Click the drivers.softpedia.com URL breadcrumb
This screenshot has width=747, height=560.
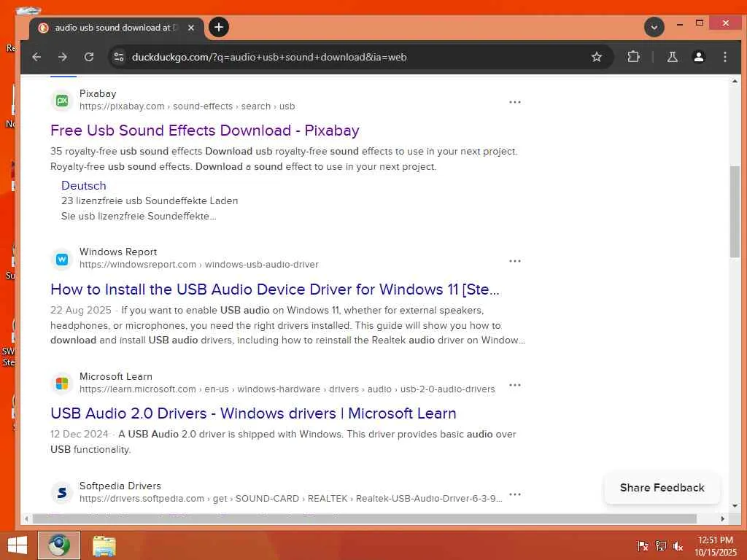pos(290,499)
